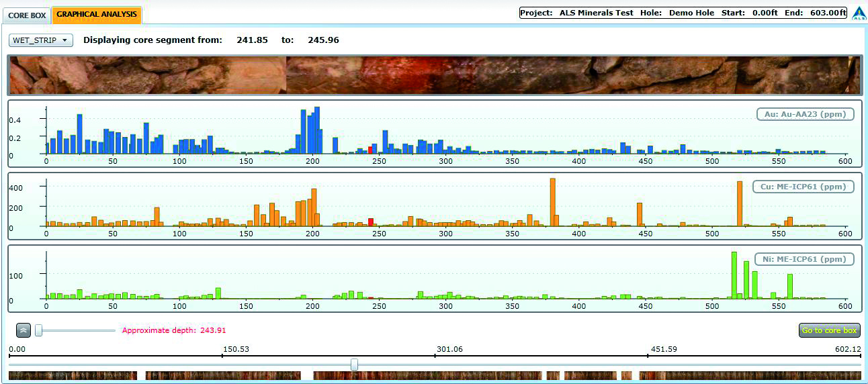Click the Project: ALS Minerals Test text
This screenshot has height=384, width=868.
click(578, 13)
